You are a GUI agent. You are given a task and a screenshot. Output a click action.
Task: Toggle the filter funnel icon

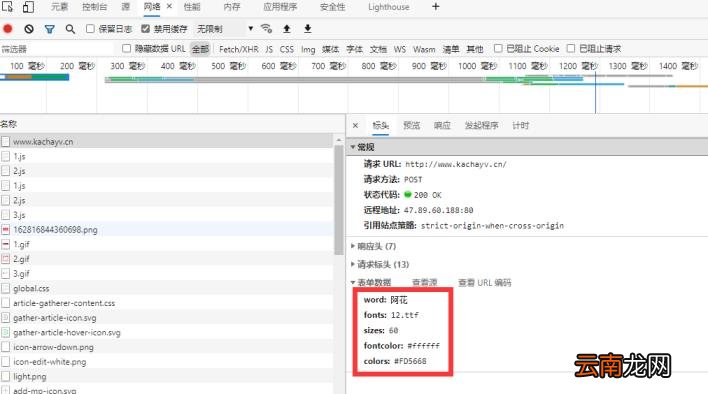(50, 29)
